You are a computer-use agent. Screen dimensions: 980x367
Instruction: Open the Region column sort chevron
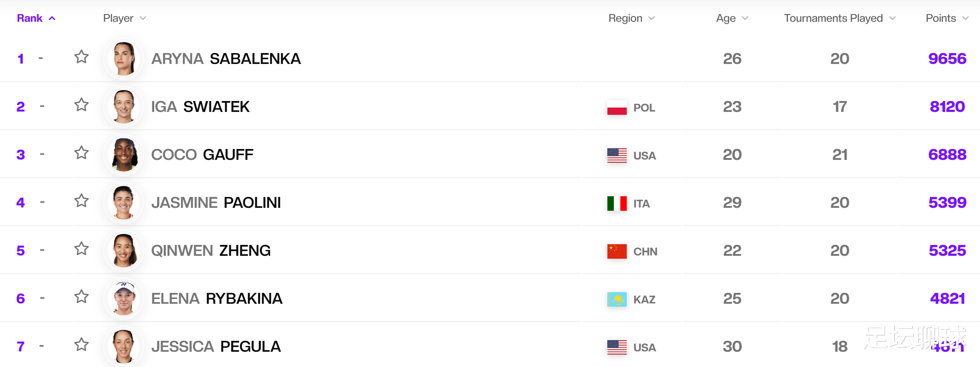click(652, 18)
